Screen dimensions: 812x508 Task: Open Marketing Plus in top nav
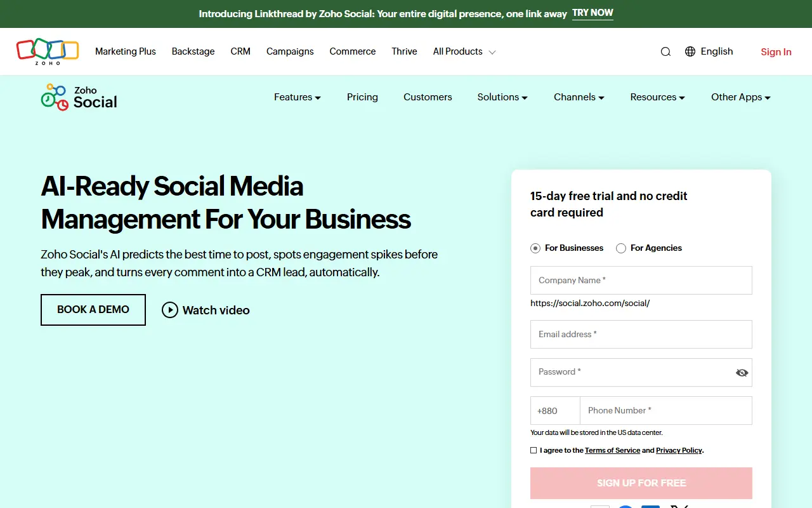(126, 51)
